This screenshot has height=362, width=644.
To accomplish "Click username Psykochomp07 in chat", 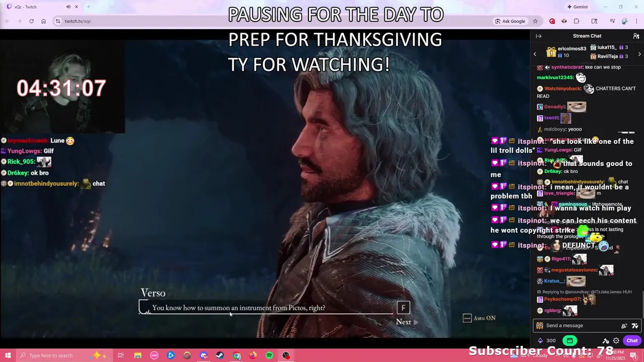I will click(562, 299).
